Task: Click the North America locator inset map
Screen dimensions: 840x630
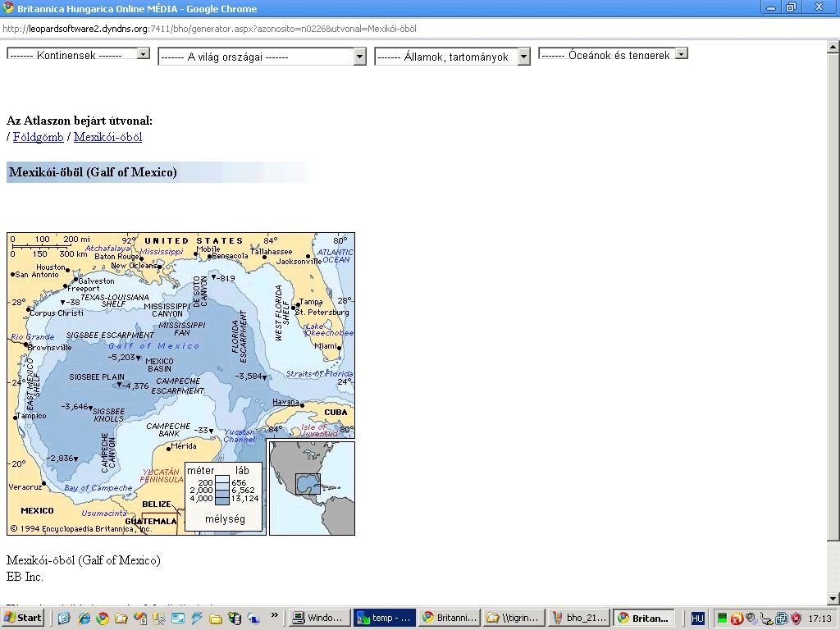Action: tap(312, 488)
